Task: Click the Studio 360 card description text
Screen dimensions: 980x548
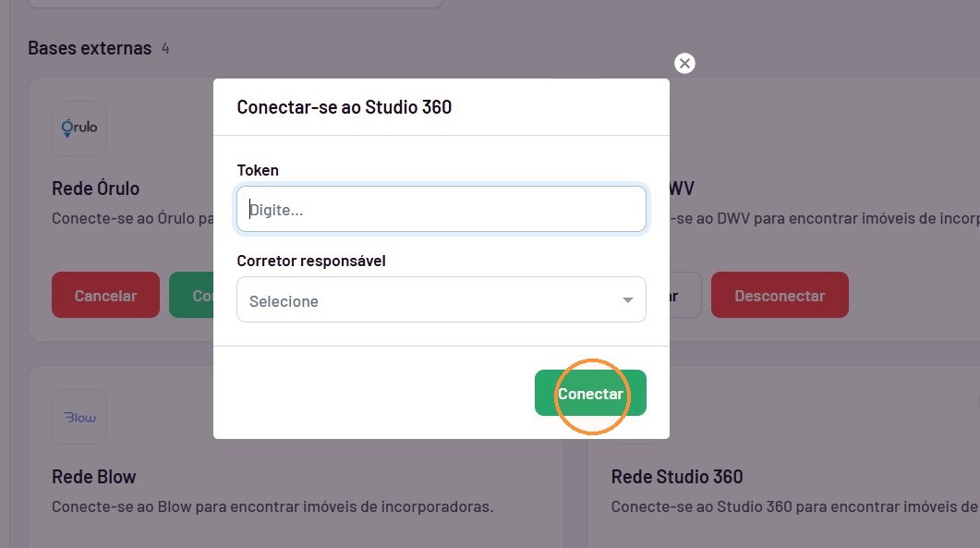Action: click(795, 506)
